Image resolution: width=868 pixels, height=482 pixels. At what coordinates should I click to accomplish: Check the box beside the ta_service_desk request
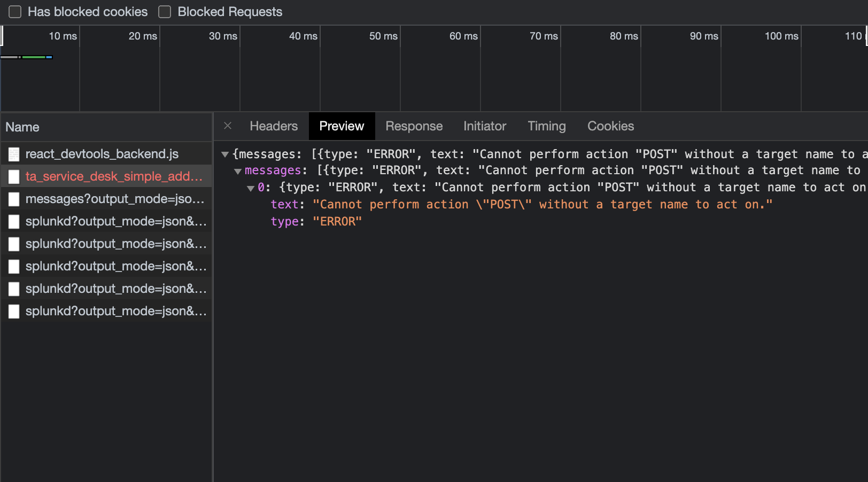[x=14, y=176]
